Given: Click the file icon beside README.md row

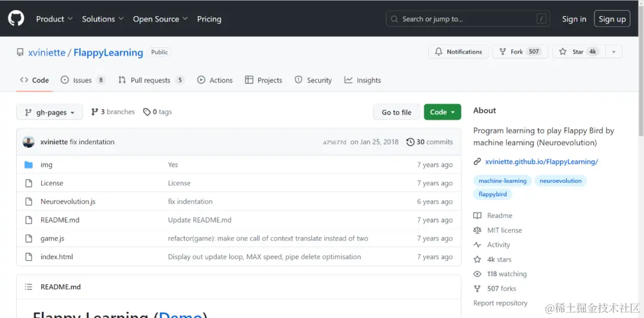Looking at the screenshot, I should pyautogui.click(x=29, y=220).
